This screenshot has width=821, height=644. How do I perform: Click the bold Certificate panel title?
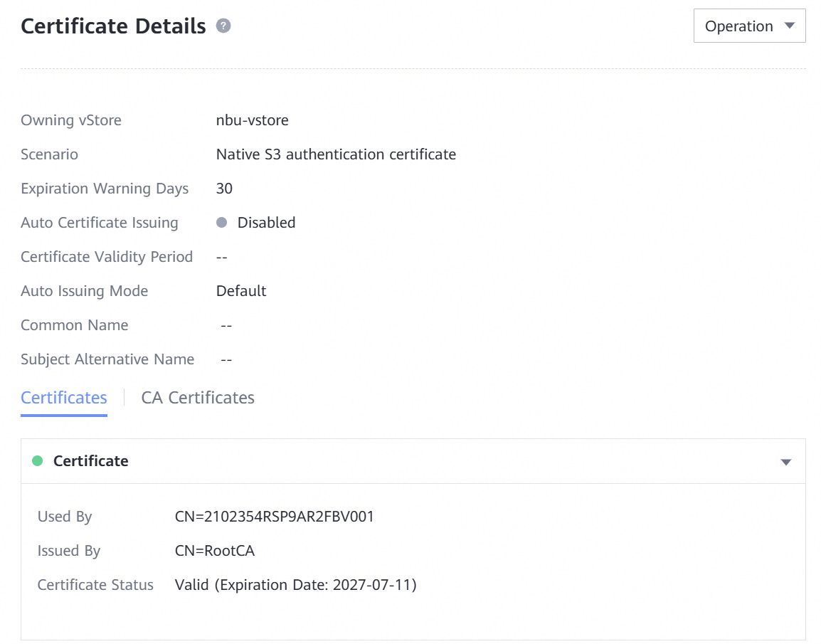point(90,460)
